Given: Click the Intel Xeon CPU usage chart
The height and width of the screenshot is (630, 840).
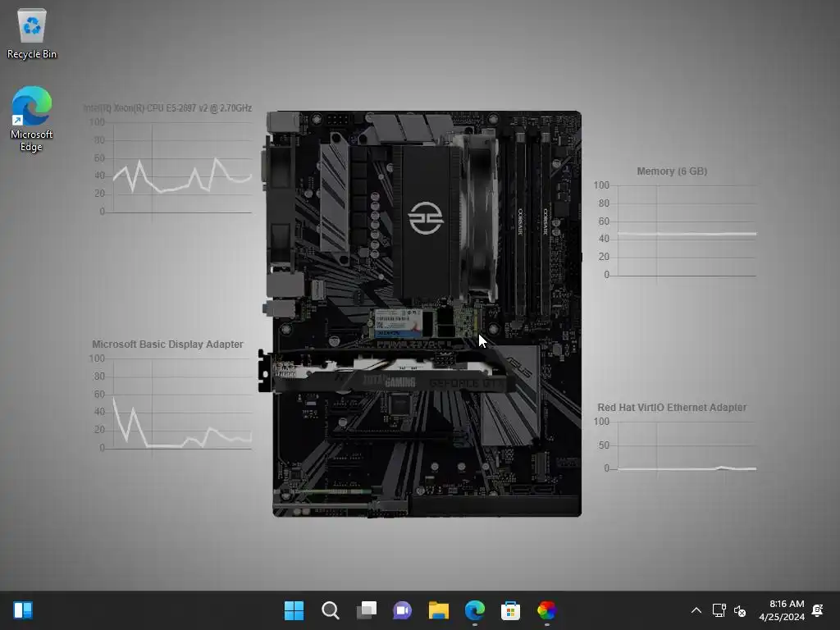Looking at the screenshot, I should tap(172, 167).
